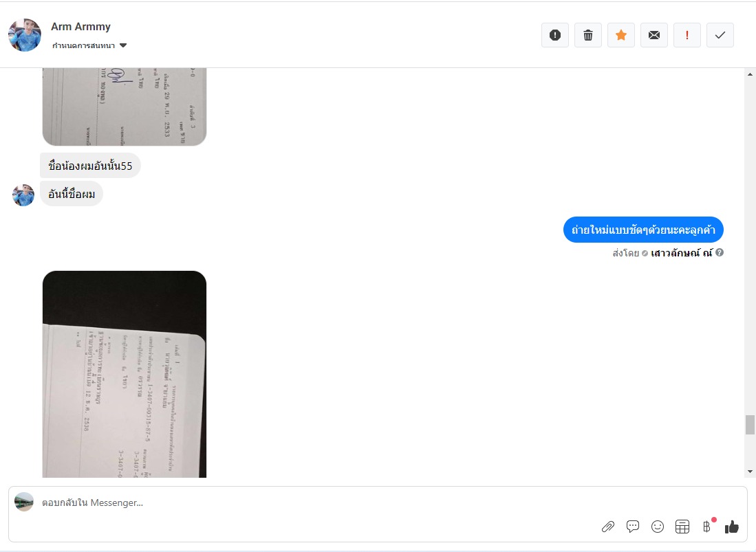Click the Arm Armmy contact name
The image size is (756, 552).
pyautogui.click(x=81, y=27)
